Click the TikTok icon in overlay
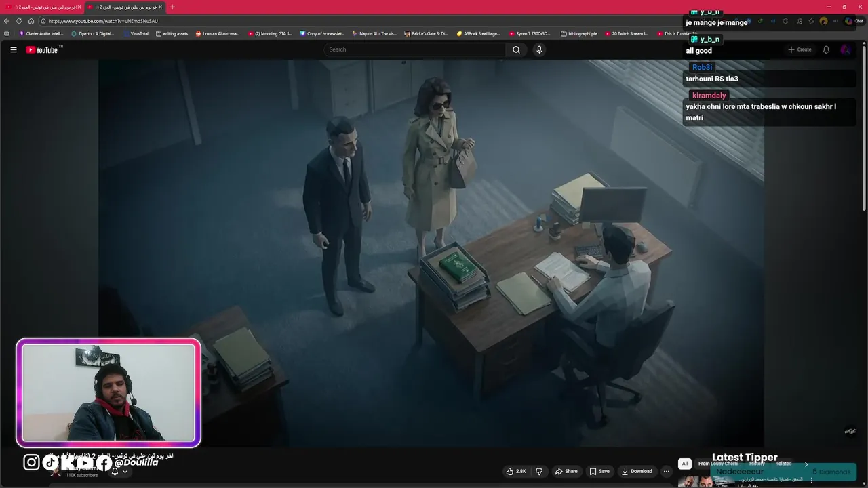The height and width of the screenshot is (488, 868). point(51,462)
